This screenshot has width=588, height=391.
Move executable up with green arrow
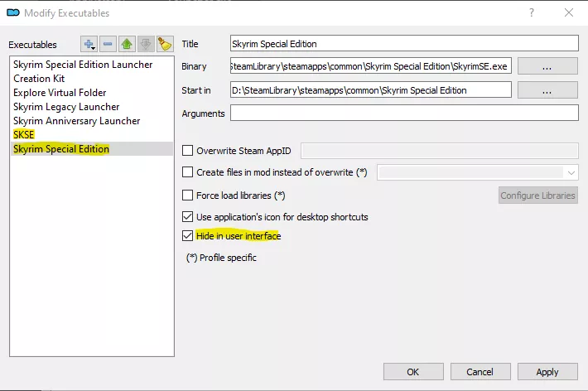pyautogui.click(x=127, y=44)
